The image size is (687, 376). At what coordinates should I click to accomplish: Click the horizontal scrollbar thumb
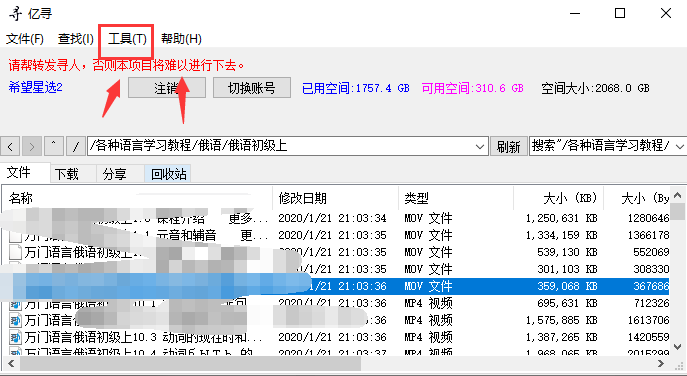click(190, 364)
